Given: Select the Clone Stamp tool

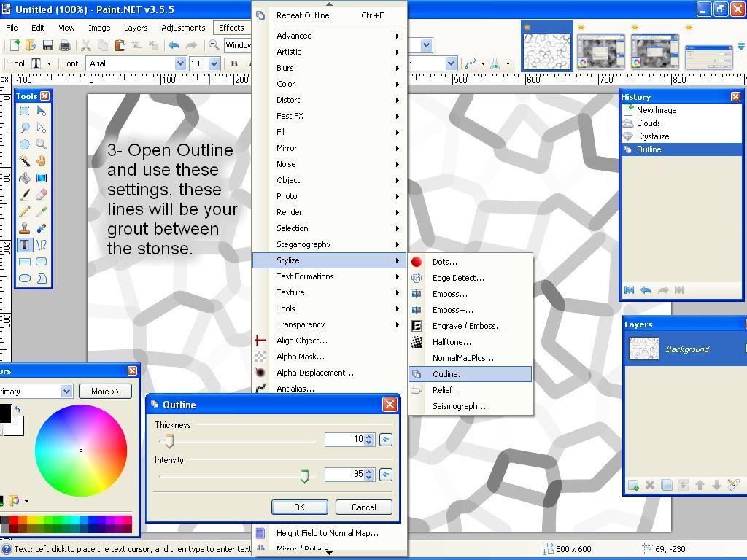Looking at the screenshot, I should 25,228.
